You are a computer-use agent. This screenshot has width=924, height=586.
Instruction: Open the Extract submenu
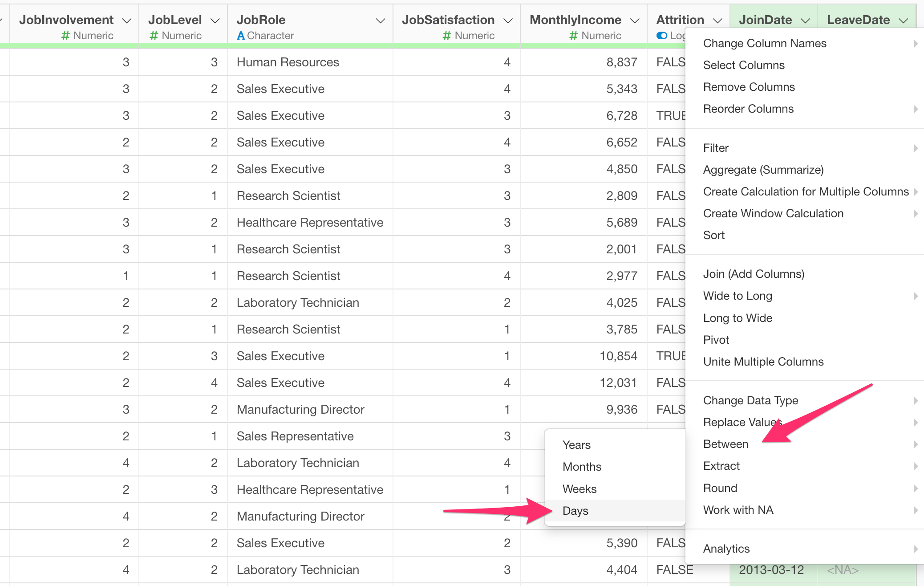805,466
